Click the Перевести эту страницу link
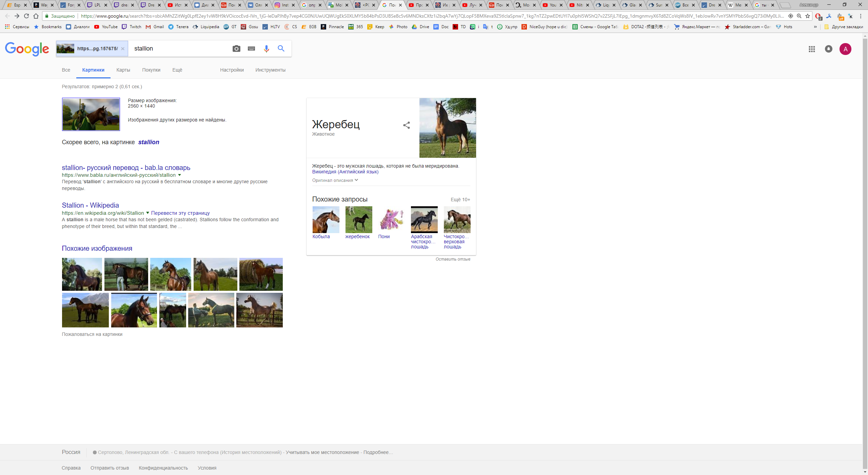This screenshot has width=868, height=475. click(x=180, y=213)
